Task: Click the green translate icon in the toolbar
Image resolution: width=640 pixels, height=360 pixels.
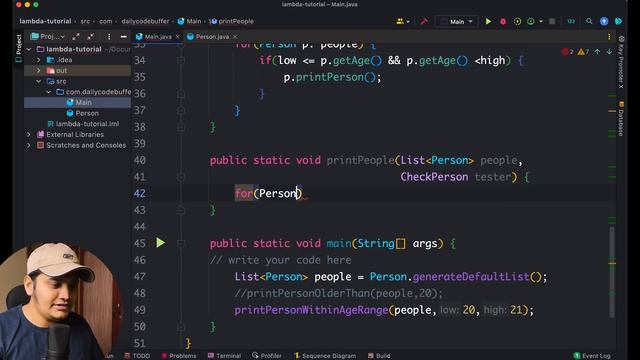Action: [x=571, y=21]
